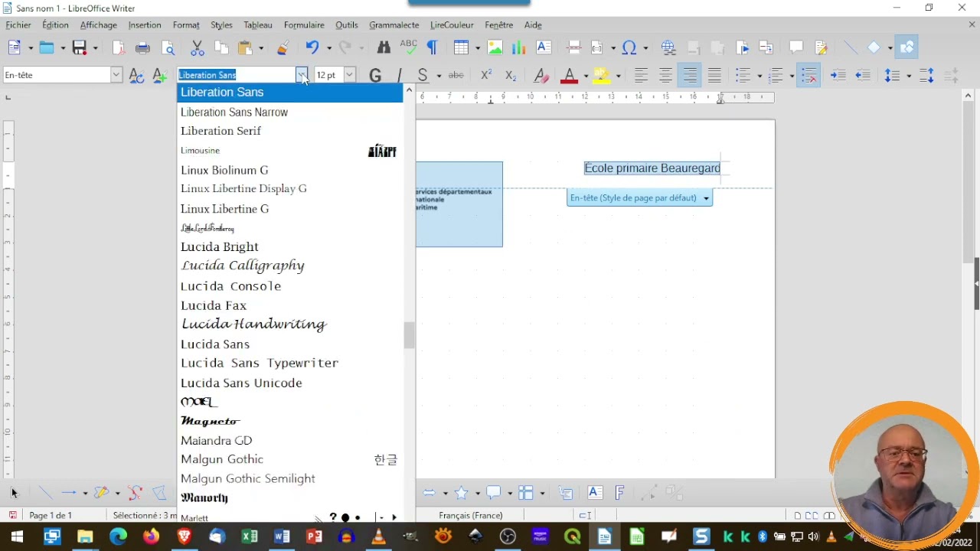Undo the last action
The image size is (980, 551).
[312, 47]
